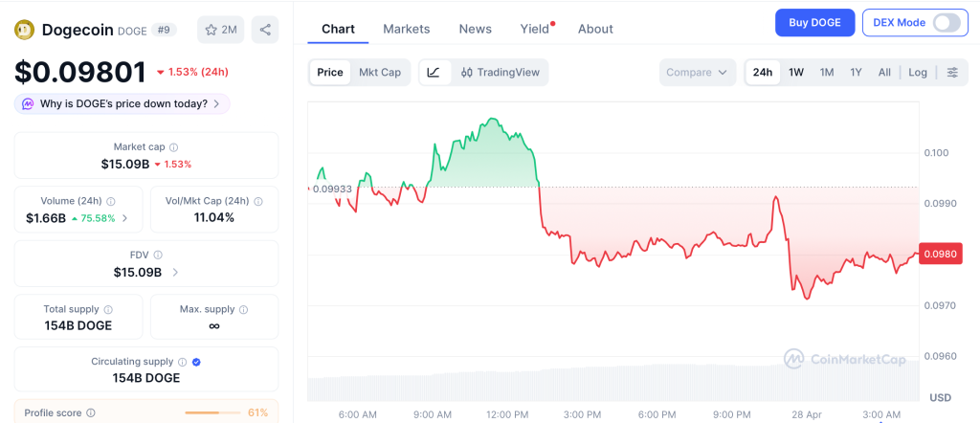Click the Dogecoin logo icon

[24, 30]
